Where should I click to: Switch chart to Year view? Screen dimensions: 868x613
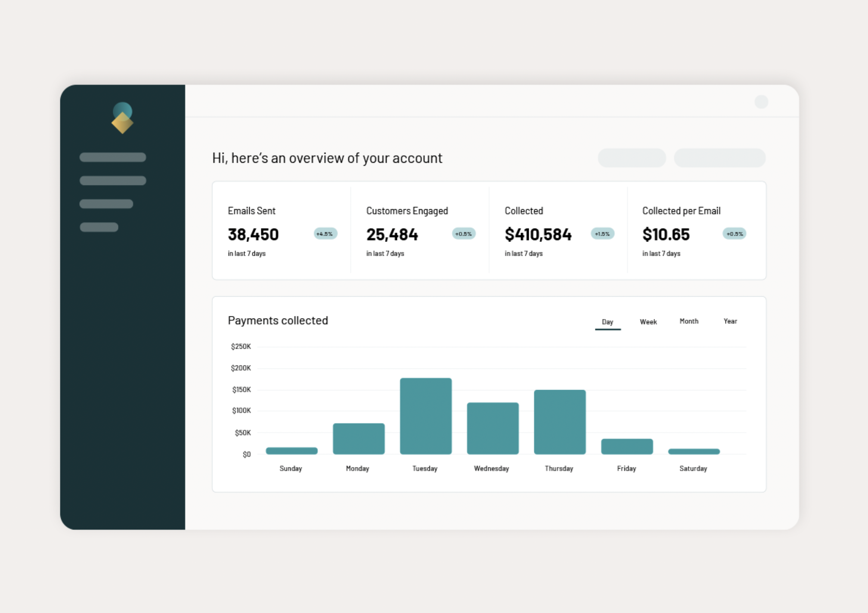[730, 321]
